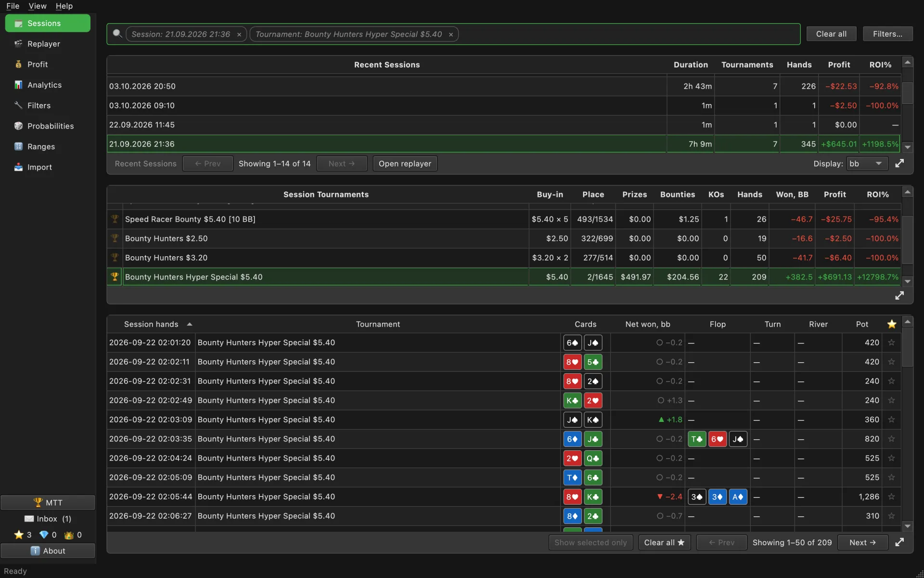Star the hand played at 02:05:44
The width and height of the screenshot is (924, 578).
tap(891, 497)
